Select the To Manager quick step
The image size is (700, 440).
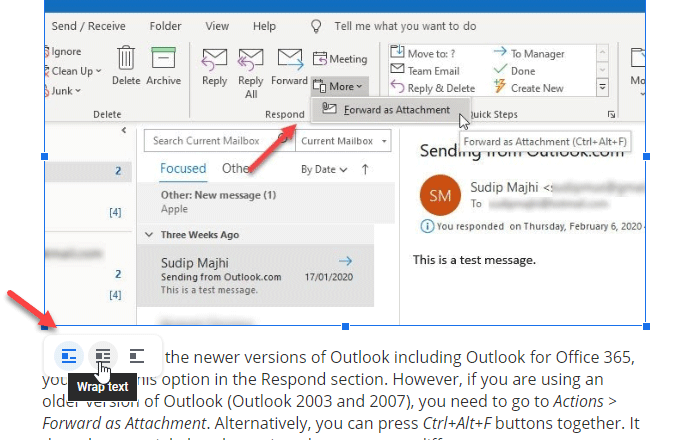pos(529,54)
